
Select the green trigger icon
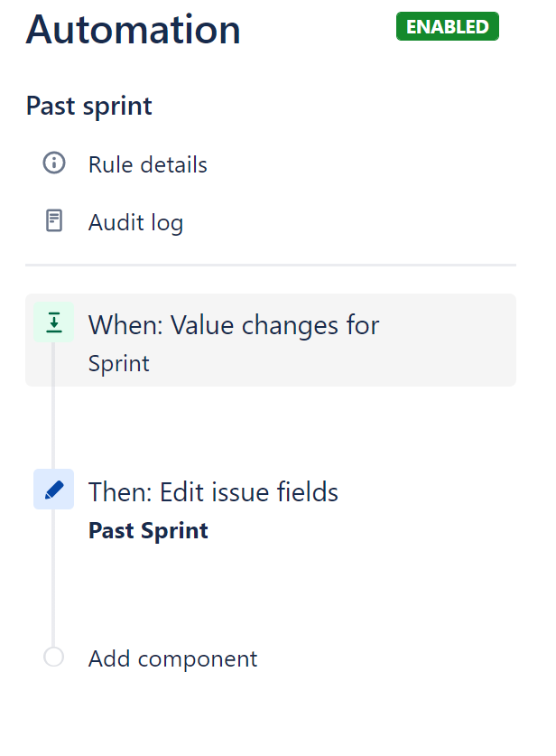click(54, 323)
